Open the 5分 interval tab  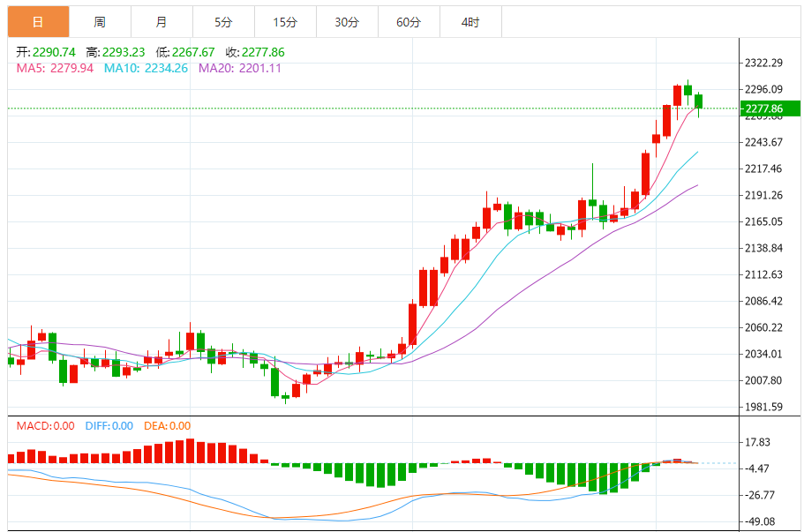point(223,22)
